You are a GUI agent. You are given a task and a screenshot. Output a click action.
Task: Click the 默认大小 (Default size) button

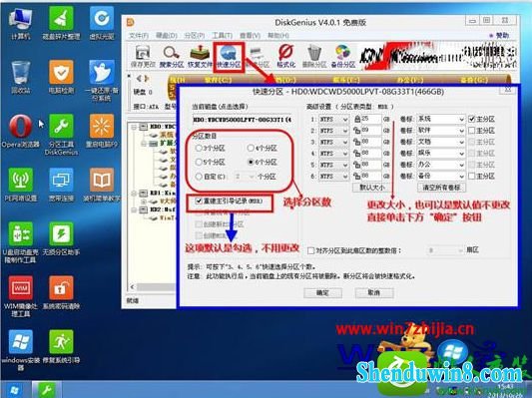coord(372,188)
